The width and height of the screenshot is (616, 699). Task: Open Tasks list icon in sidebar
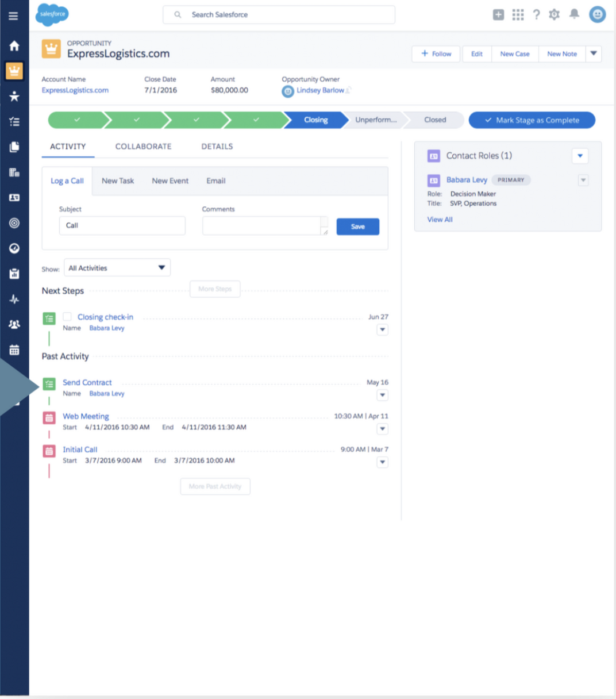point(14,122)
